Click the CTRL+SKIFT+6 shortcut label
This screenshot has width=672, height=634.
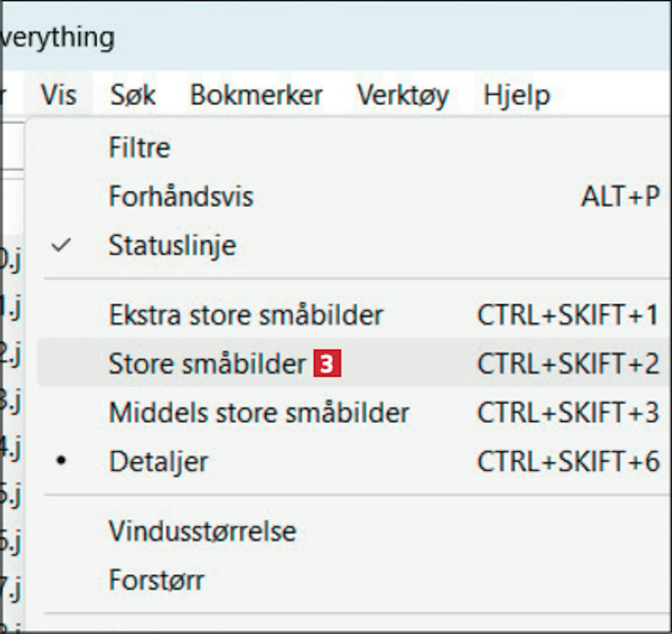(x=568, y=462)
